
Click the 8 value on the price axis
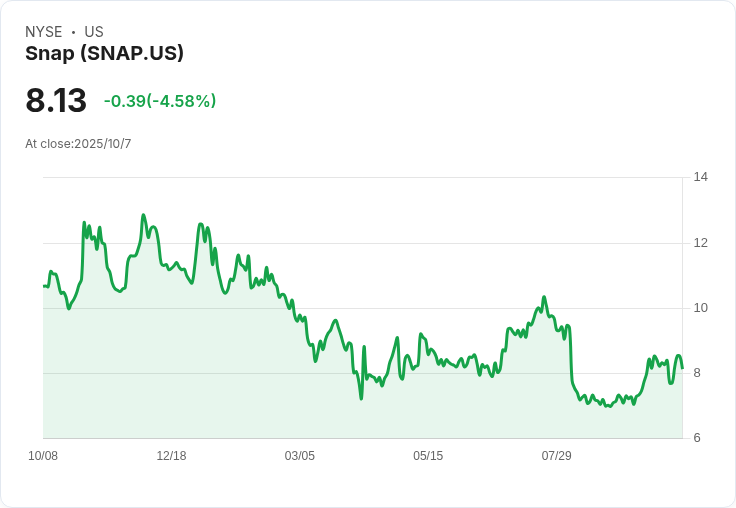click(x=697, y=373)
